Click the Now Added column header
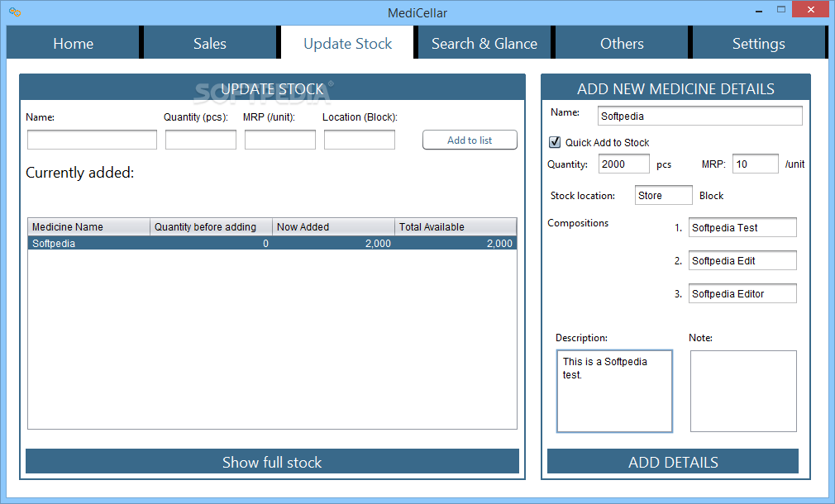 (333, 226)
